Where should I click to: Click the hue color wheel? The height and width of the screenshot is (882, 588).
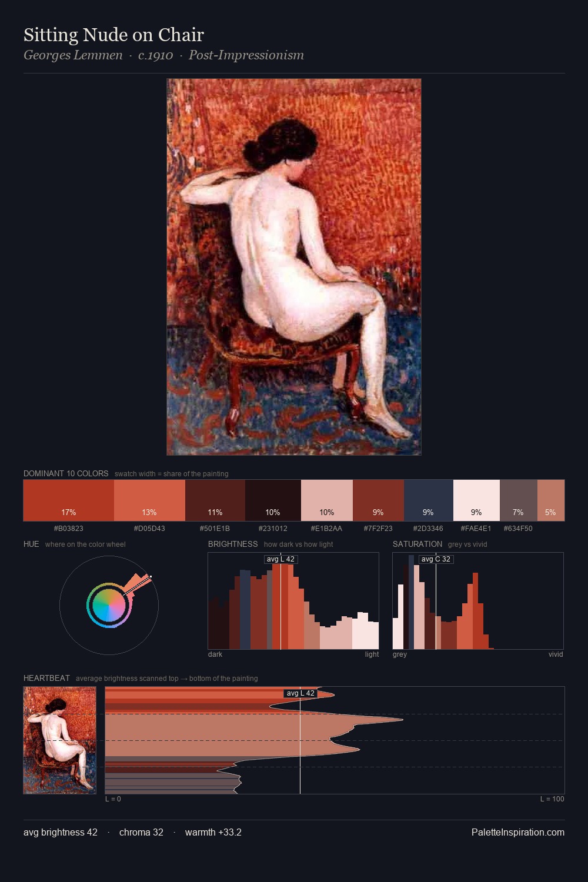tap(109, 605)
